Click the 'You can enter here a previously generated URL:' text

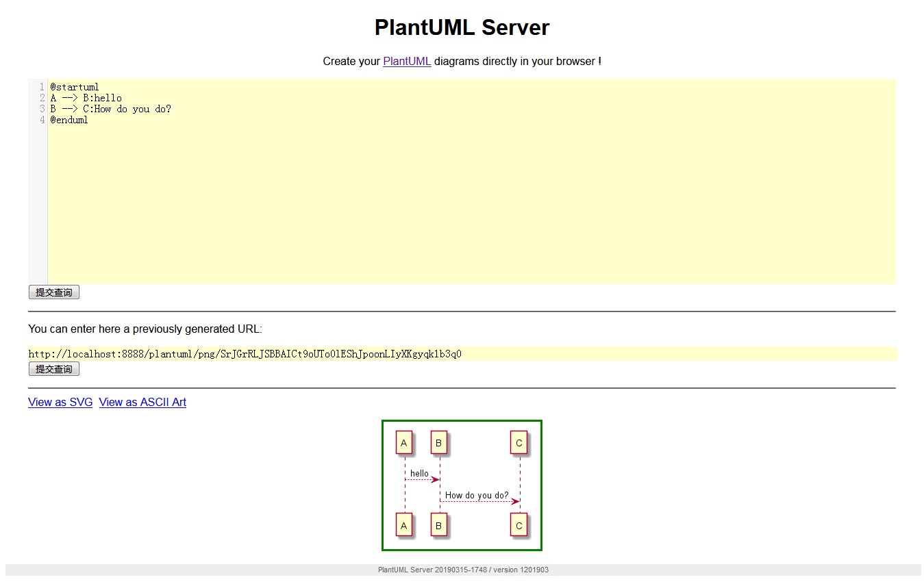point(145,329)
